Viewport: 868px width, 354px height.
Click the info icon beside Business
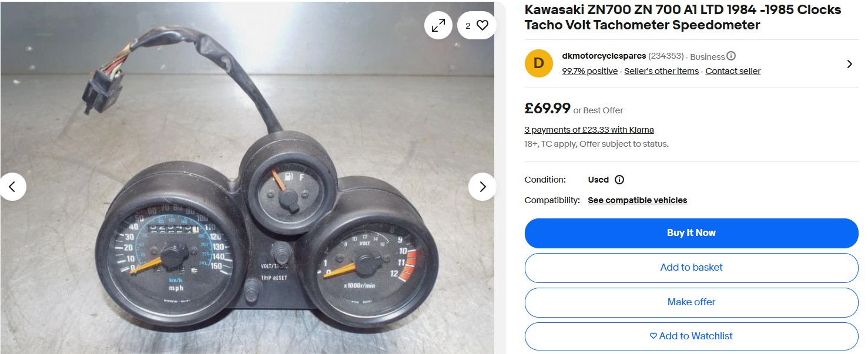[731, 56]
